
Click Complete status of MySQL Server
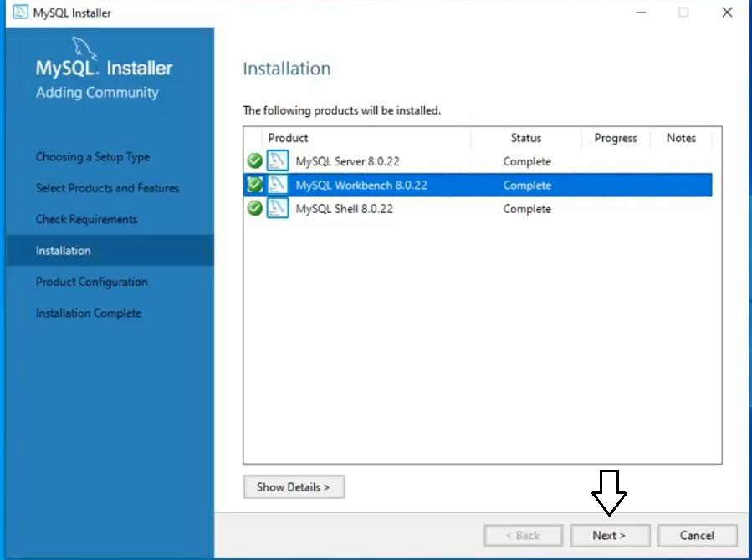527,161
